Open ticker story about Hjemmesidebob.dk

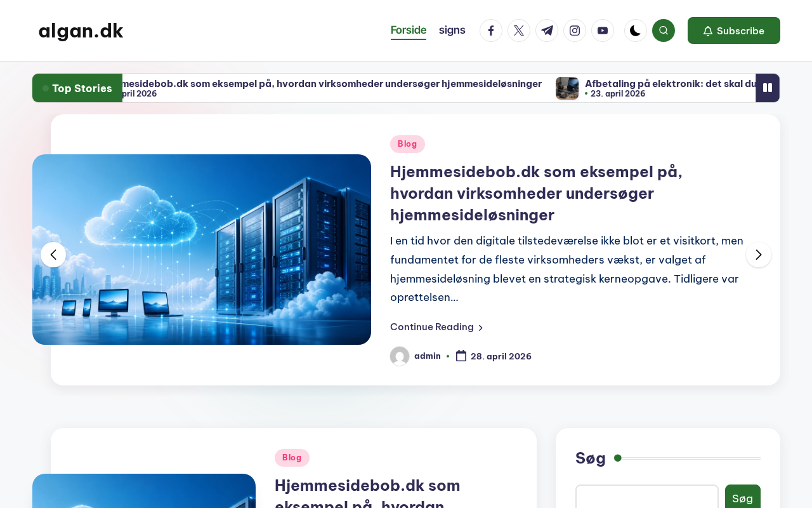click(x=332, y=83)
